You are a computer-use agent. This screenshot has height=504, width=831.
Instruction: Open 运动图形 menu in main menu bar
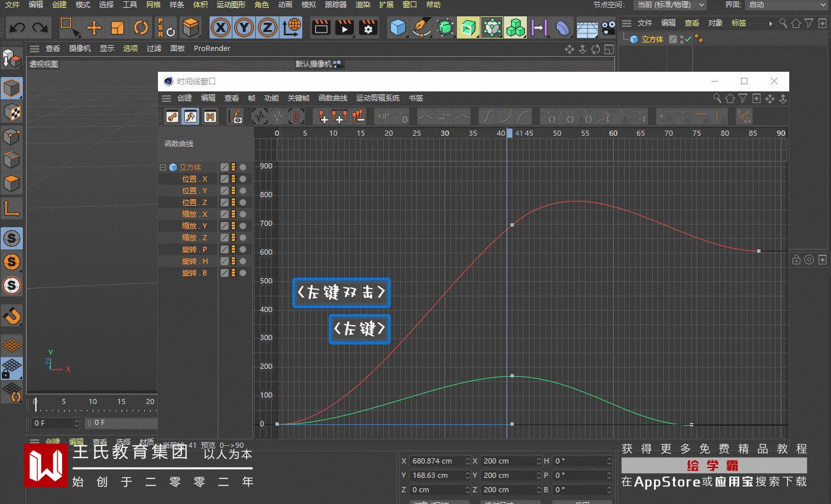point(230,5)
